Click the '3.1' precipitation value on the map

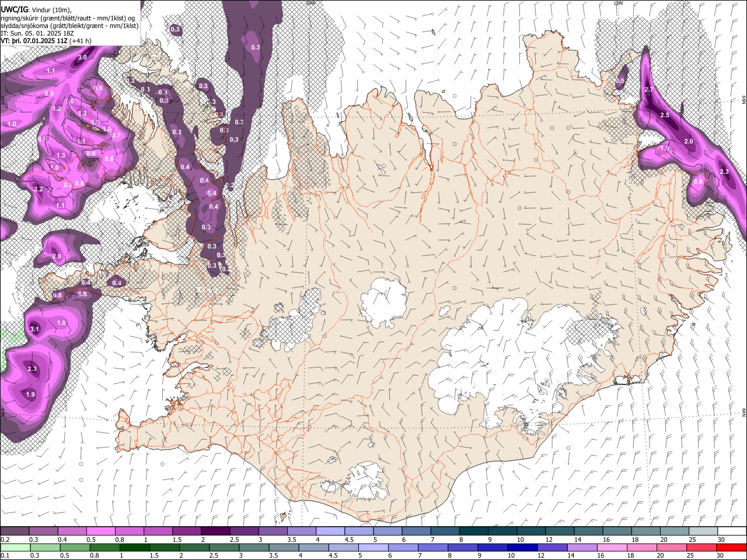pos(34,329)
